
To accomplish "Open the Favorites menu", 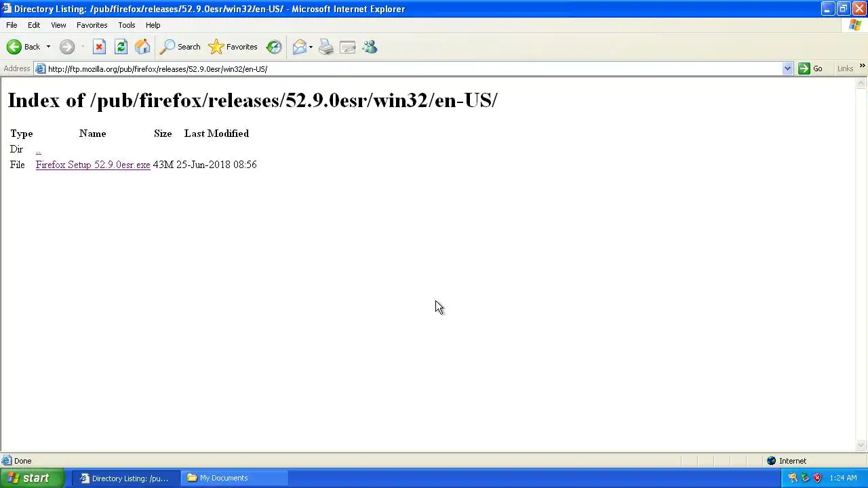I will (92, 25).
